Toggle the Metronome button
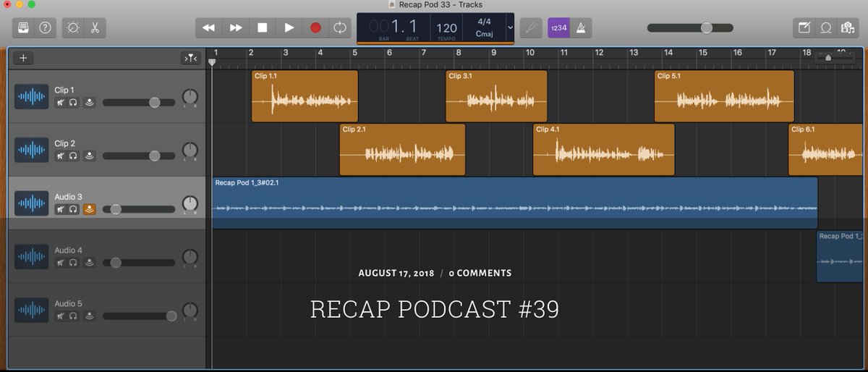 (580, 28)
